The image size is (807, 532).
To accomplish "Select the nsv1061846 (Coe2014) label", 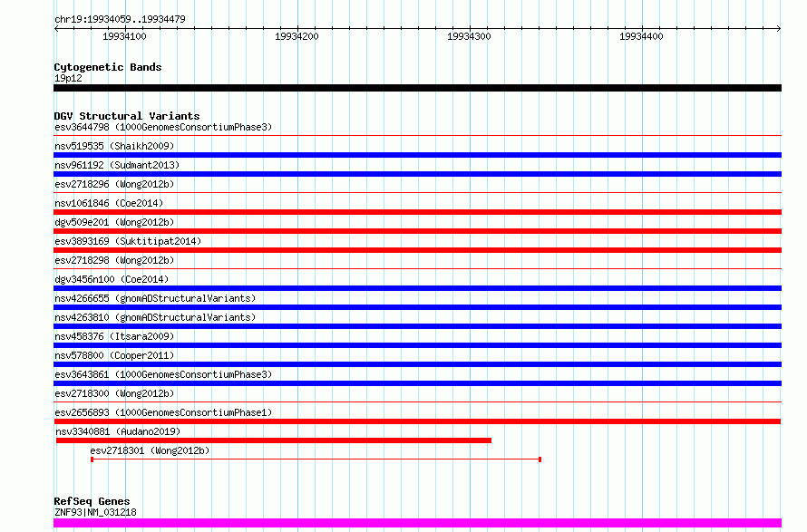I will [x=109, y=203].
